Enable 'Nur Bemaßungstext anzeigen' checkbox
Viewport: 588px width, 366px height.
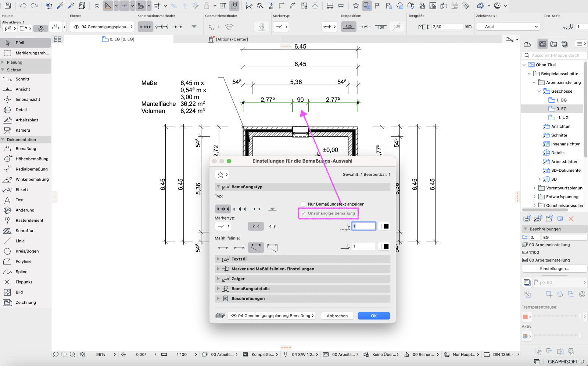[x=303, y=204]
